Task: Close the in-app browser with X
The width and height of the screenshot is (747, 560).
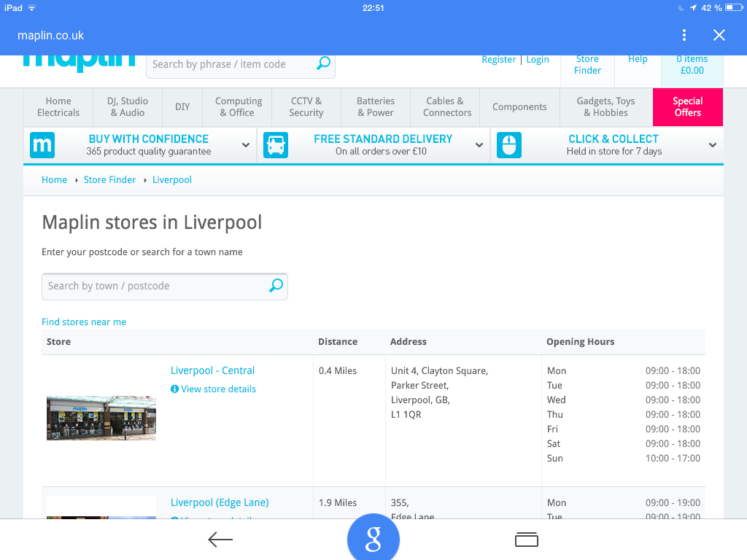Action: (719, 35)
